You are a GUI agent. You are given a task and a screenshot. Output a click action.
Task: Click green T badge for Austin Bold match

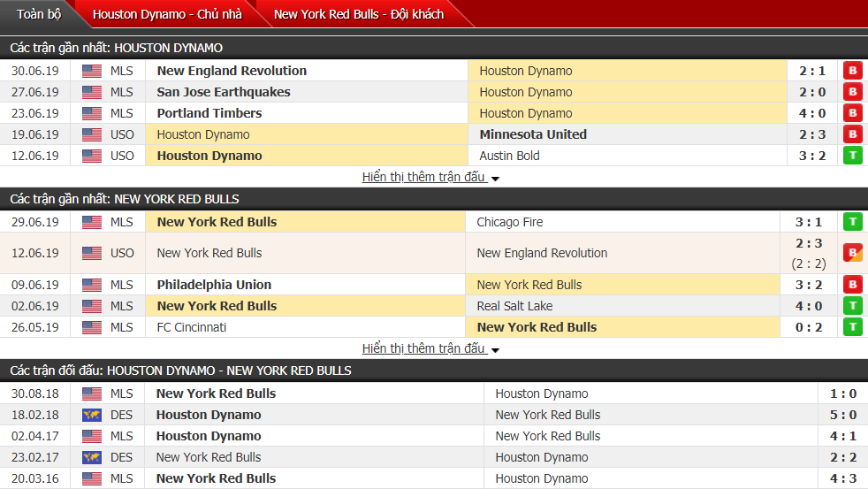852,156
